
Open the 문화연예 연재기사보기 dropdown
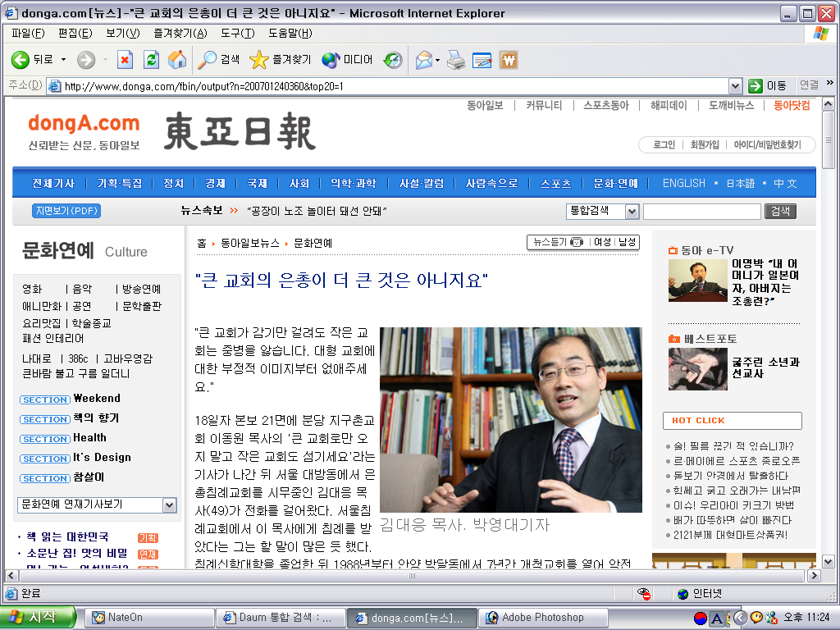click(x=97, y=504)
